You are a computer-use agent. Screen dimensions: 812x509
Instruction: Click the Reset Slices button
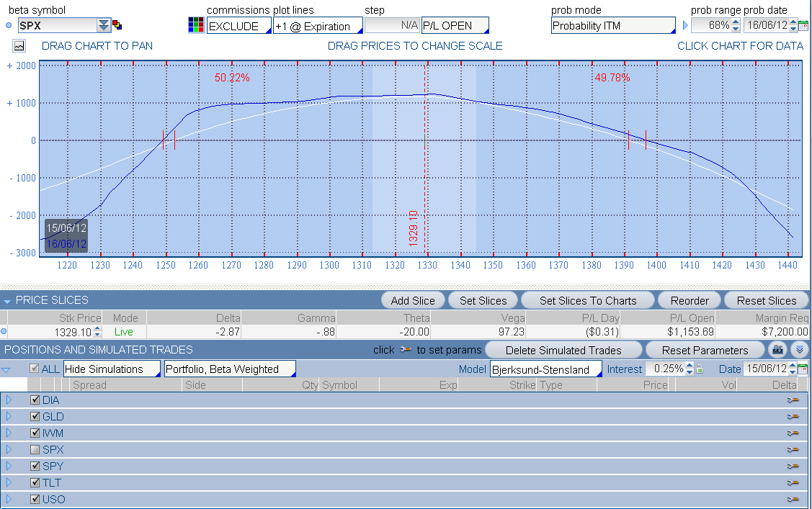(x=767, y=300)
